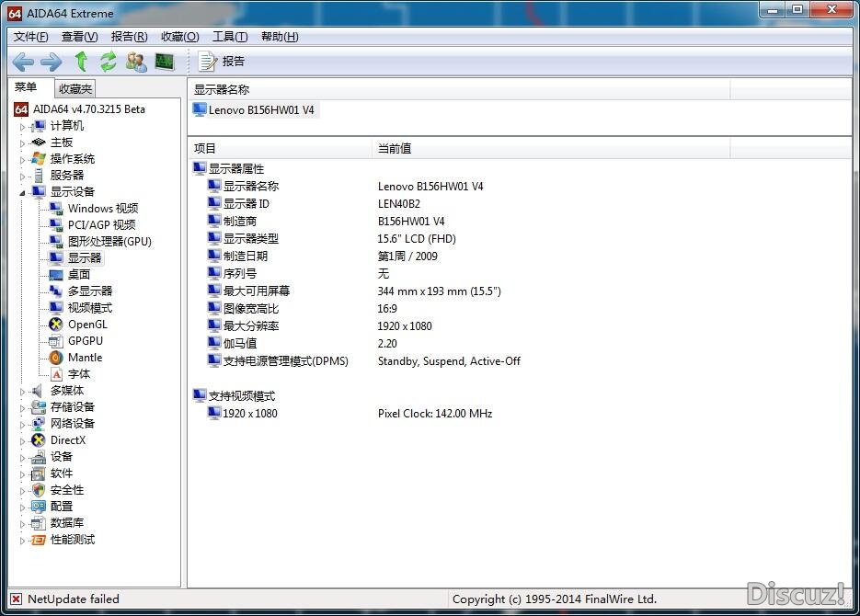860x616 pixels.
Task: Open the user management toolbar icon
Action: [x=136, y=62]
